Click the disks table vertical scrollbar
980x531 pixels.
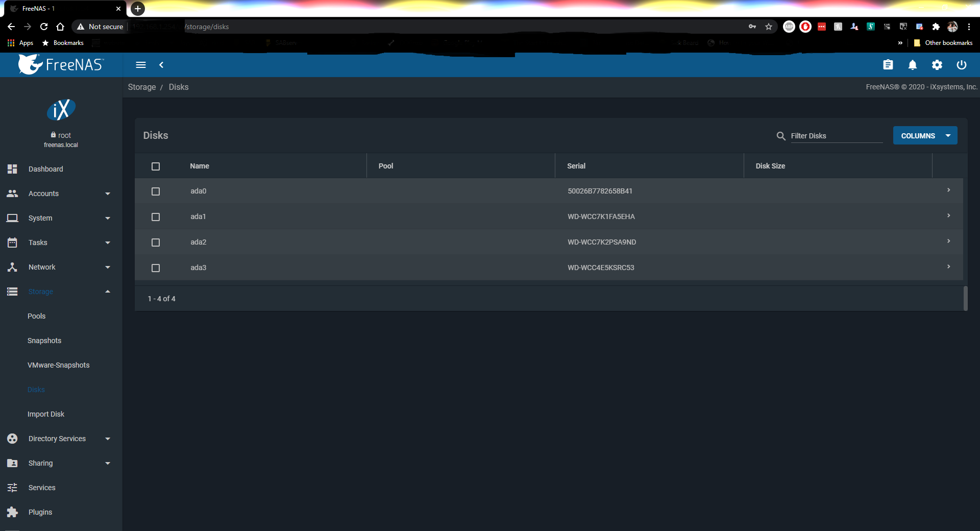click(x=965, y=298)
